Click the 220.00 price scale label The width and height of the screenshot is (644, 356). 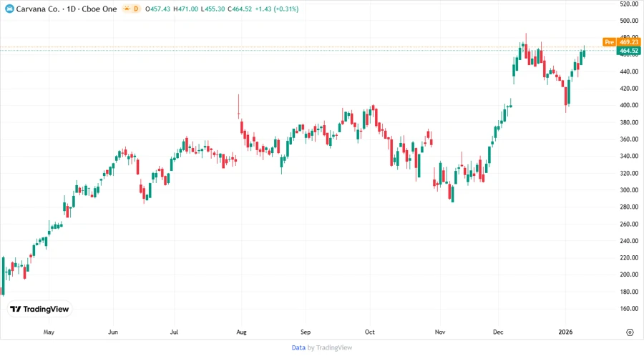pos(629,257)
